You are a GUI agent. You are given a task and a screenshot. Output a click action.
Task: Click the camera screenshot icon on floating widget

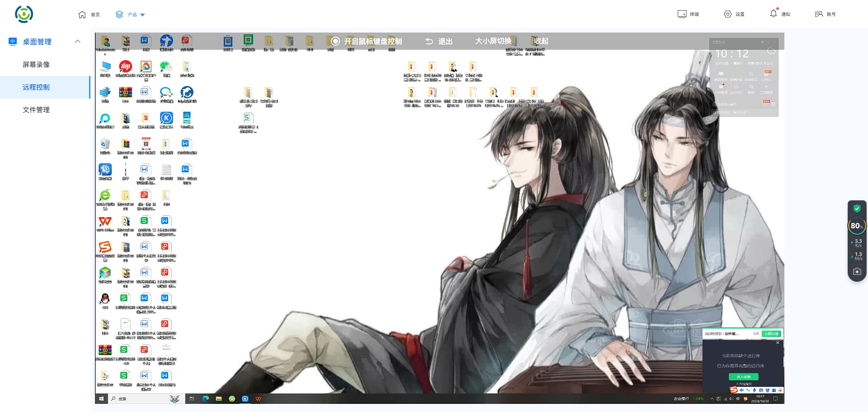tap(857, 271)
